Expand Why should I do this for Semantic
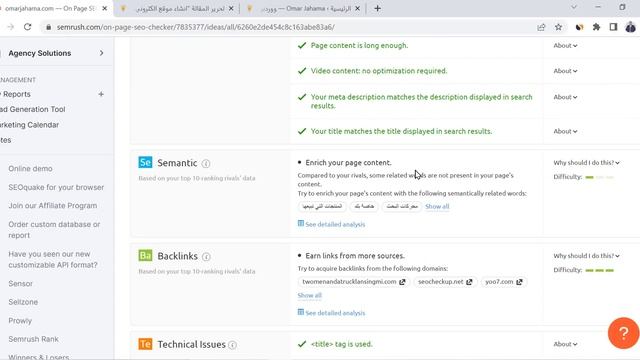Image resolution: width=640 pixels, height=360 pixels. tap(587, 162)
